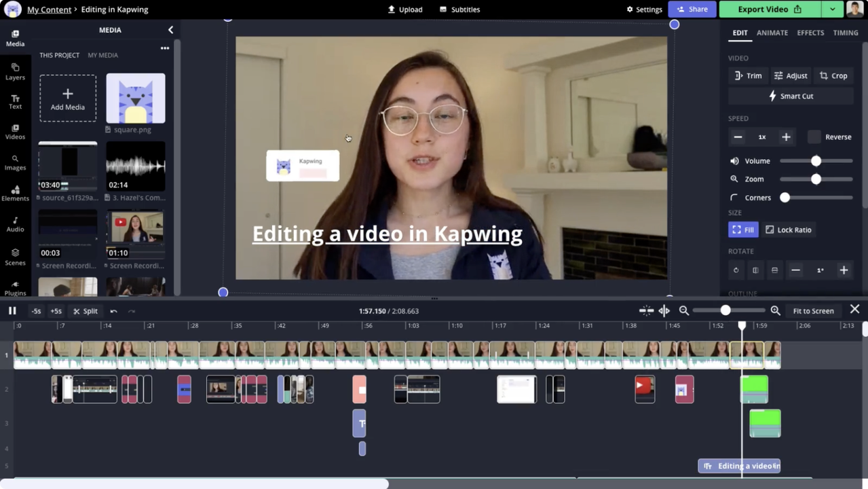Open the Text tool in sidebar

(15, 101)
